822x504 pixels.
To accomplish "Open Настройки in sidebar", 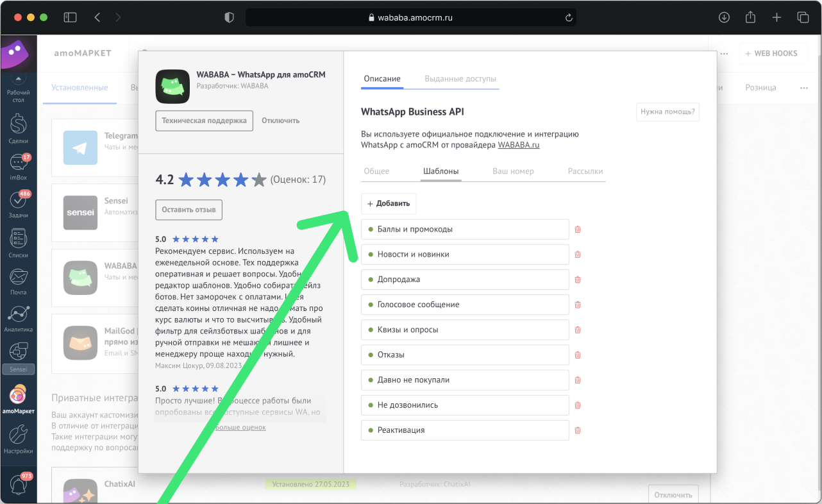I will click(x=18, y=440).
